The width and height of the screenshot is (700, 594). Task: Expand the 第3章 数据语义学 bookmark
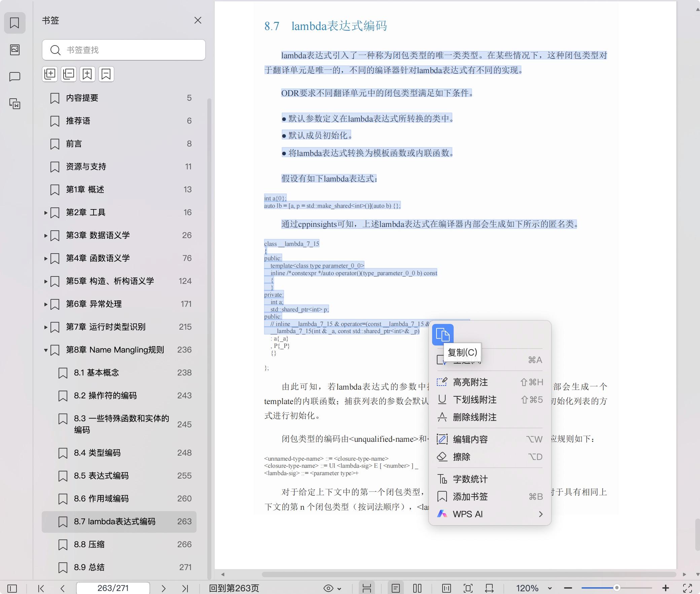pyautogui.click(x=46, y=235)
